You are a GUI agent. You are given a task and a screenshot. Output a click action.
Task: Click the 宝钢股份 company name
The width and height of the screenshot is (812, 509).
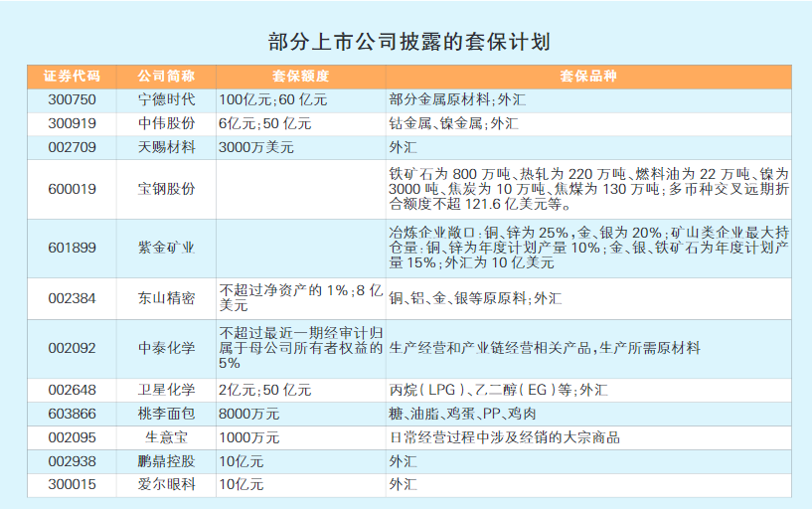coord(166,188)
